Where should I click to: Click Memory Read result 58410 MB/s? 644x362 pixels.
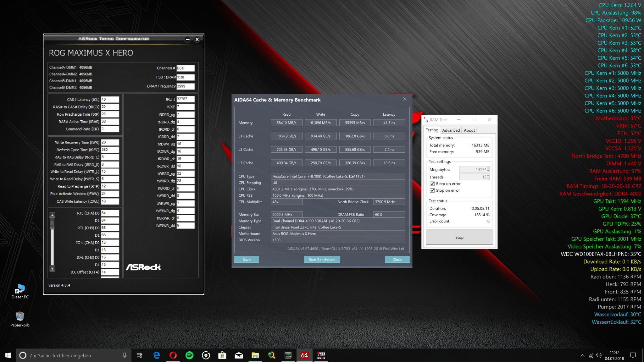(286, 123)
